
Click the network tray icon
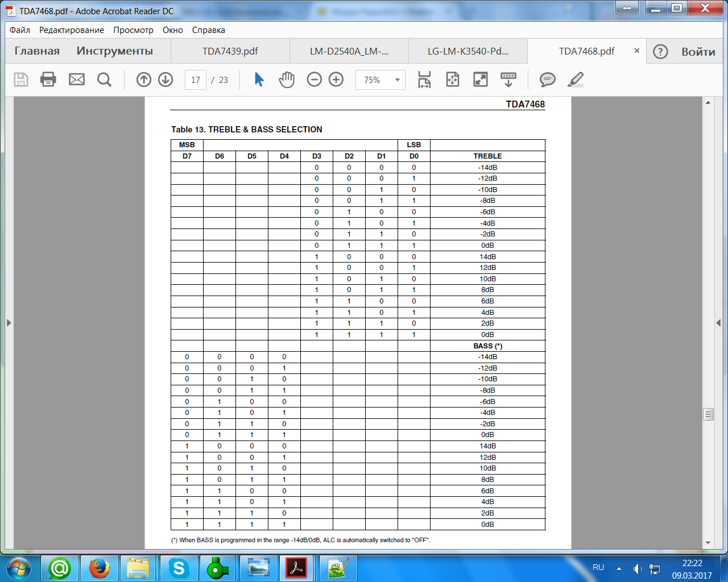[655, 569]
